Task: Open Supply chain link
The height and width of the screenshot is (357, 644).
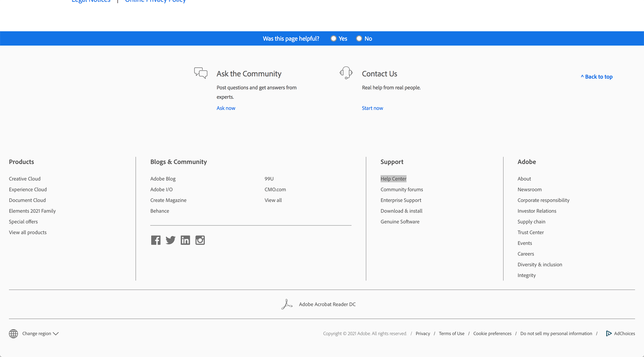Action: [x=532, y=222]
